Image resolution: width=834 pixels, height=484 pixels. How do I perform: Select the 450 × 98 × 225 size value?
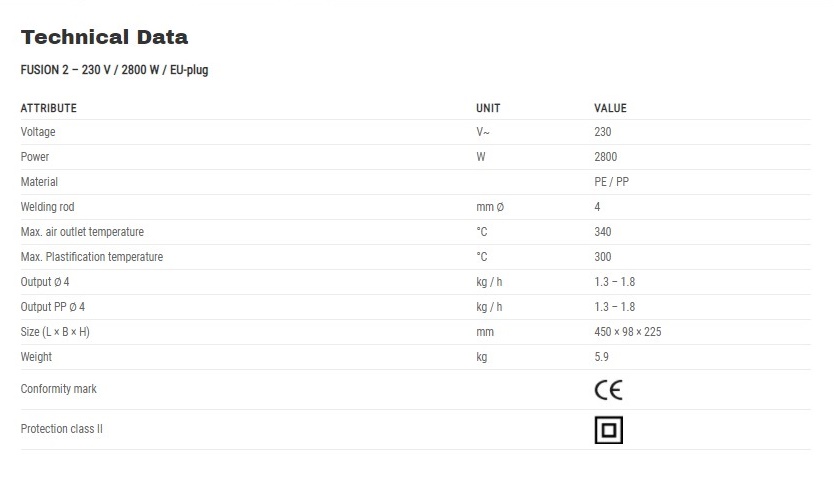pos(628,332)
